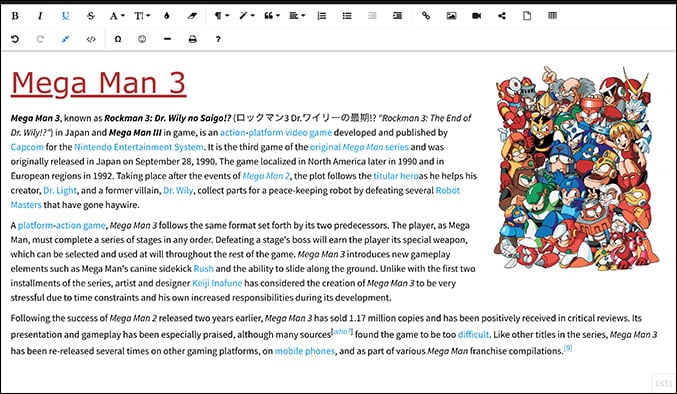Viewport: 677px width, 394px height.
Task: Open the Dr. Light link
Action: 60,190
